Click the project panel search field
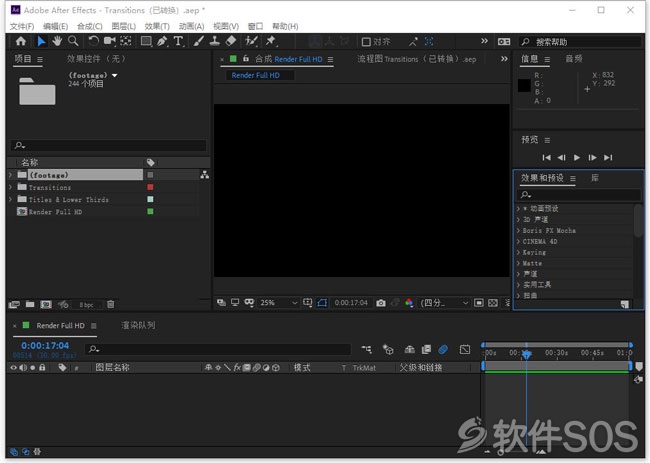The width and height of the screenshot is (650, 463). click(x=109, y=145)
